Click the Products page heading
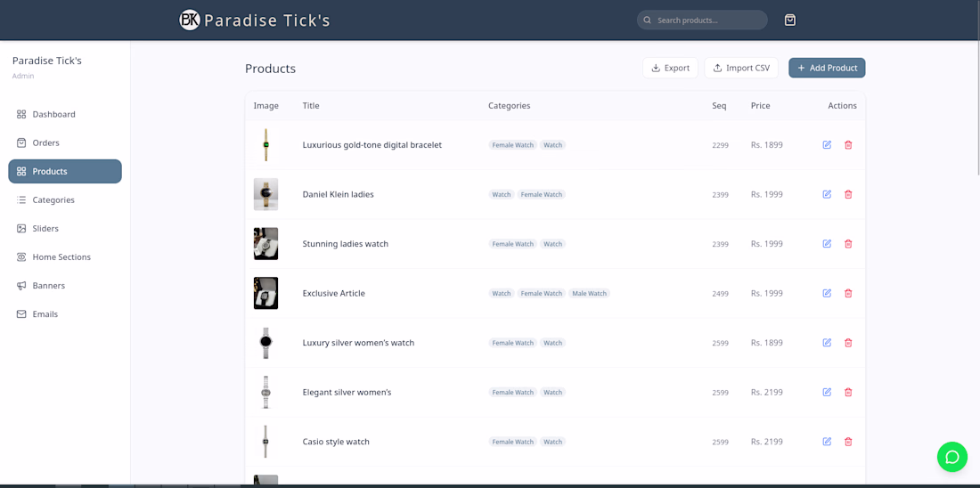Image resolution: width=980 pixels, height=488 pixels. click(270, 69)
